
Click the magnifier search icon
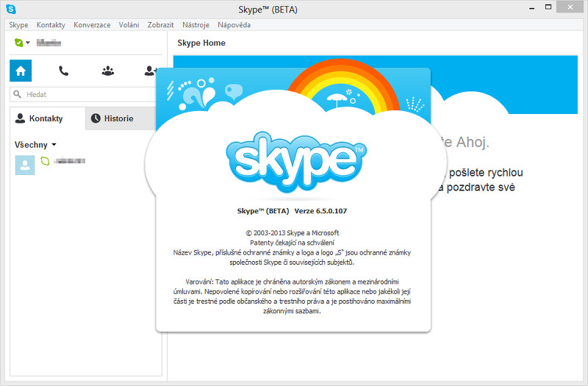[x=17, y=94]
